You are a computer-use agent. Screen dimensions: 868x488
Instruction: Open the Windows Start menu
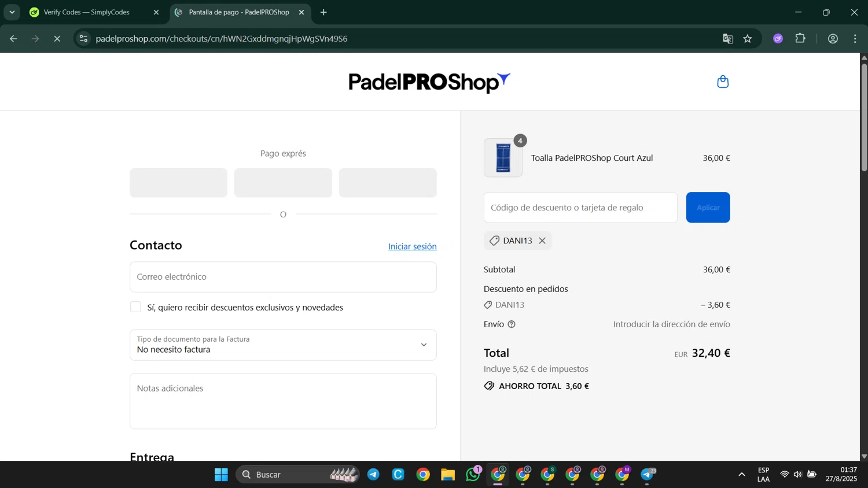pyautogui.click(x=221, y=475)
